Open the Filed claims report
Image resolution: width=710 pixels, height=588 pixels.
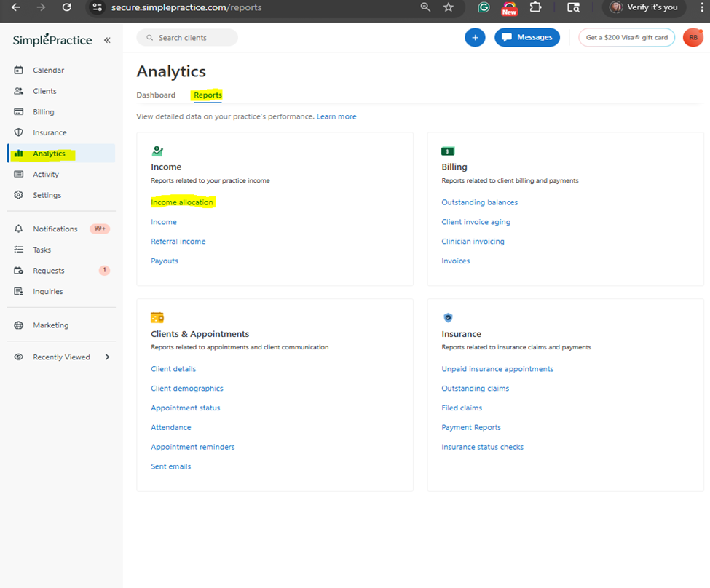462,408
